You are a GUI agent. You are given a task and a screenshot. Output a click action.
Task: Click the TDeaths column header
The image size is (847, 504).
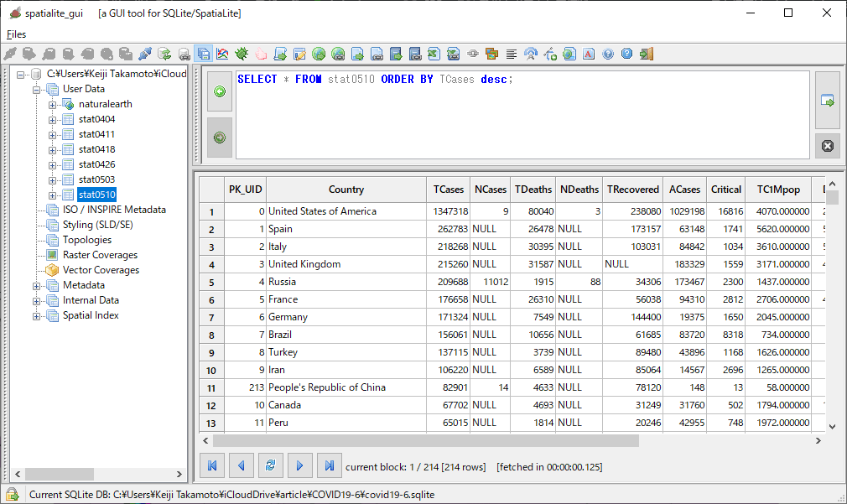pyautogui.click(x=533, y=190)
